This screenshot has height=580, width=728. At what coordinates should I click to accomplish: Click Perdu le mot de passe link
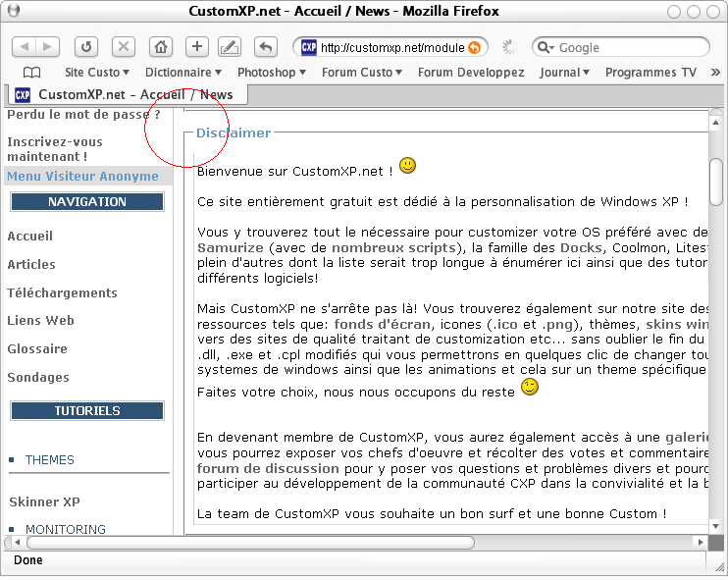pos(83,114)
